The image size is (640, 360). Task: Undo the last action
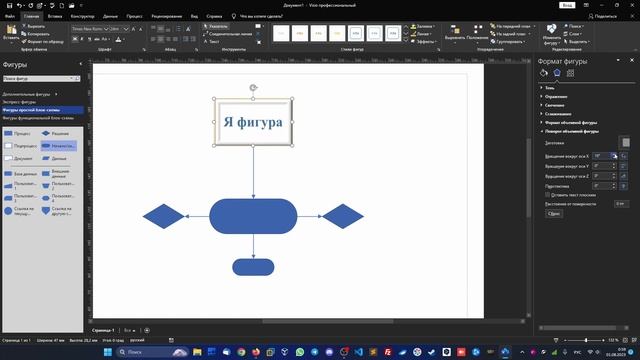click(x=19, y=6)
